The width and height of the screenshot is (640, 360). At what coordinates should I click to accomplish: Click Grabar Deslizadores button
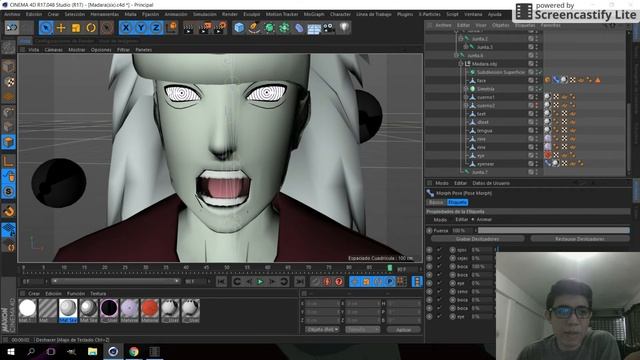[x=478, y=239]
